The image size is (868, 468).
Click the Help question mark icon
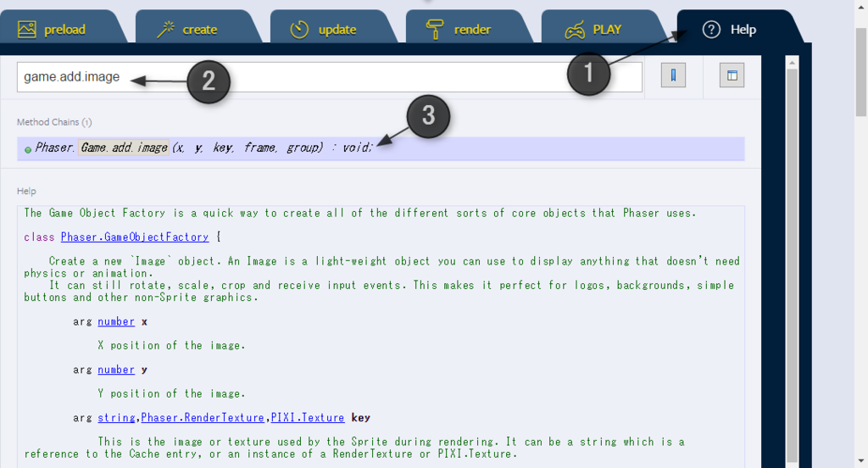(711, 30)
